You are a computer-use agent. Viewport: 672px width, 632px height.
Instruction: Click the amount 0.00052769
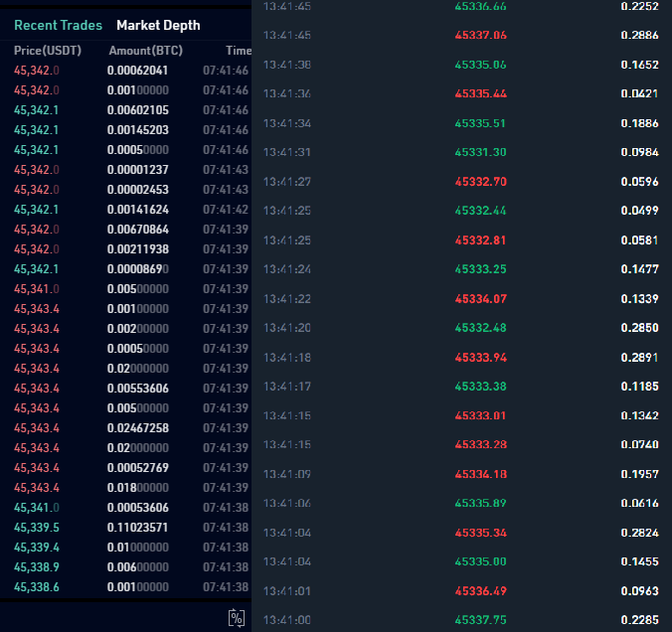coord(137,467)
